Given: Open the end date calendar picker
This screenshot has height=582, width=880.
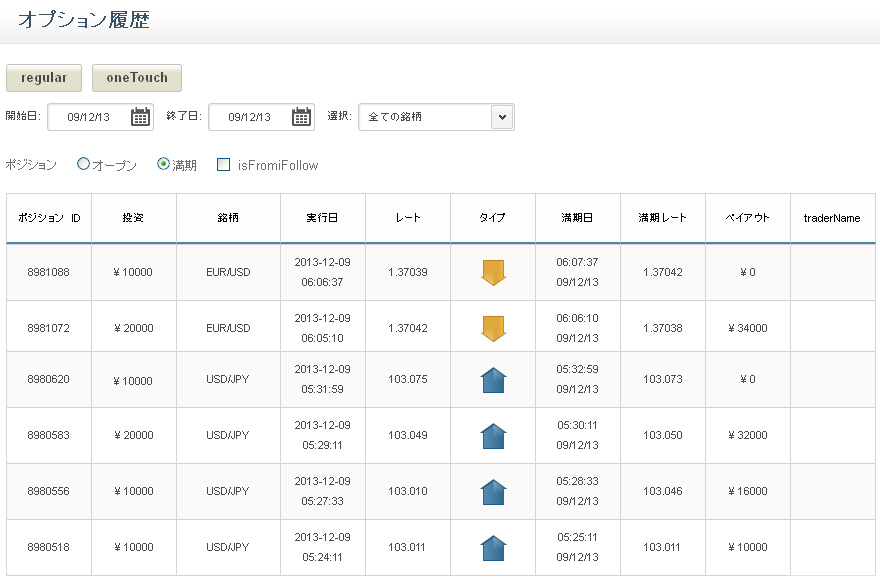Looking at the screenshot, I should coord(301,117).
